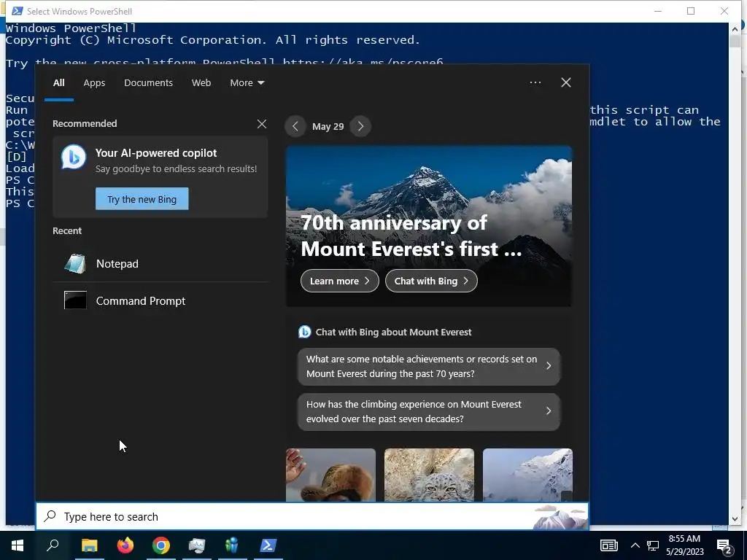The image size is (747, 560).
Task: Close the search panel
Action: pyautogui.click(x=566, y=82)
